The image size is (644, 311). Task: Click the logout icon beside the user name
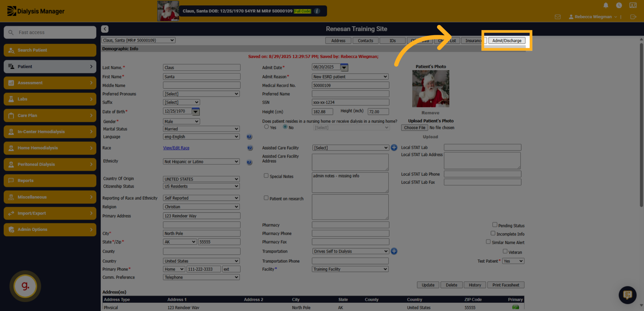(x=633, y=17)
